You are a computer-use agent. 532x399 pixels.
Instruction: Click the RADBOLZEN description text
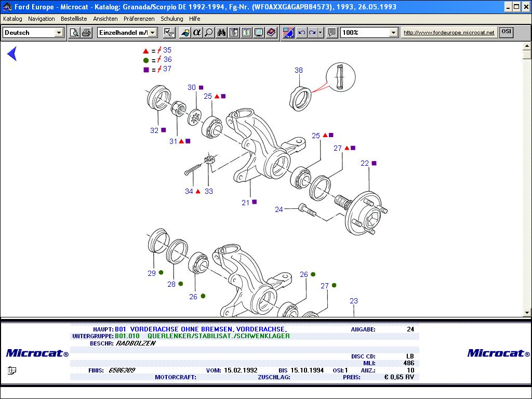(136, 343)
